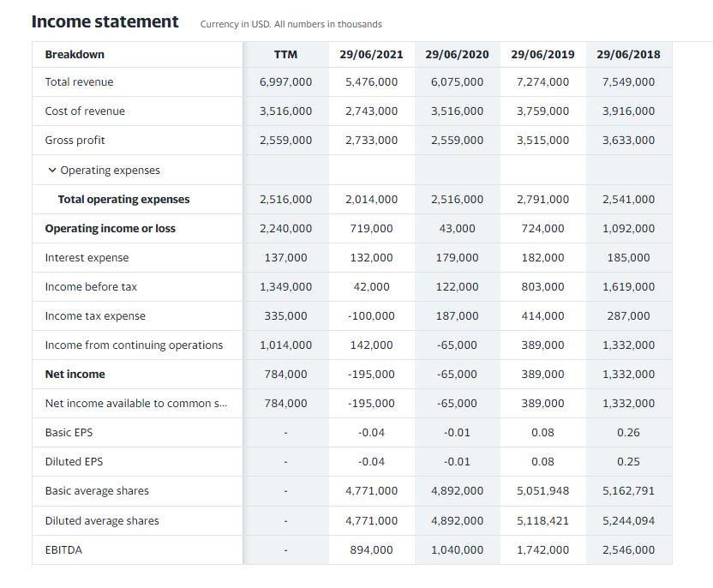Viewport: 713px width, 588px height.
Task: Select the Basic EPS row
Action: pyautogui.click(x=69, y=432)
